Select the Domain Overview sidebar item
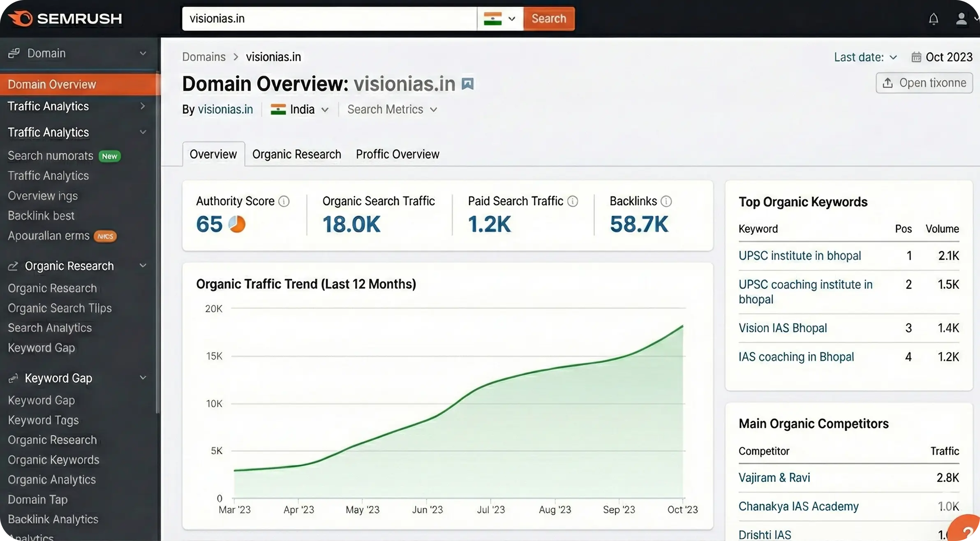This screenshot has width=980, height=541. point(52,84)
